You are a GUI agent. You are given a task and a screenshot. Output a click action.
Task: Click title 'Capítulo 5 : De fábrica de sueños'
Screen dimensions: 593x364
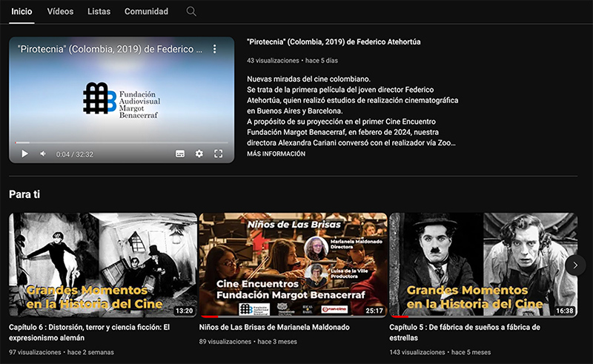[x=465, y=332]
